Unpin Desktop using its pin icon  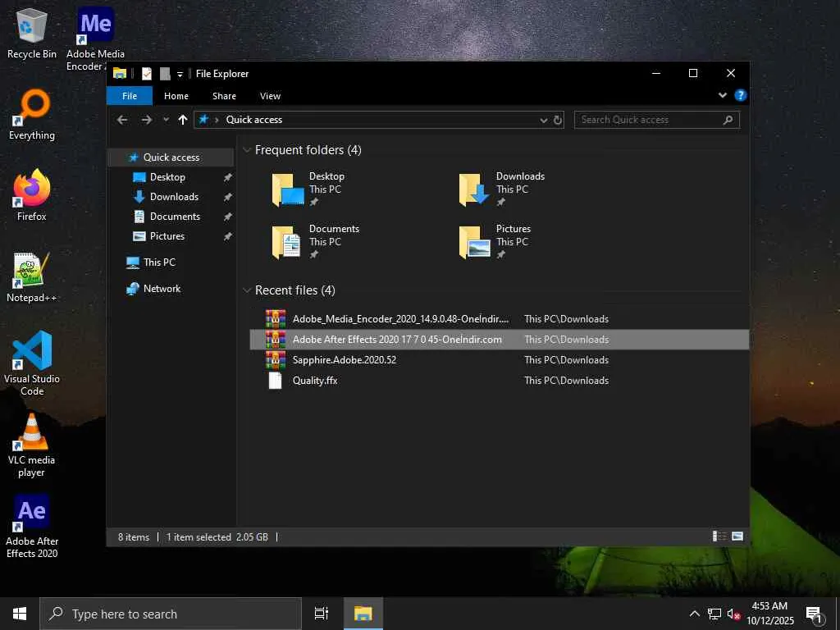click(x=228, y=177)
